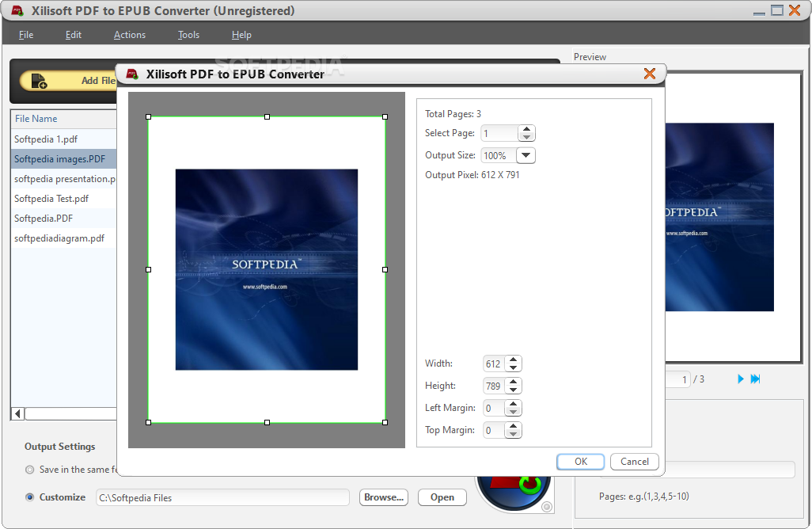Click the file list scroll-left arrow

point(17,413)
